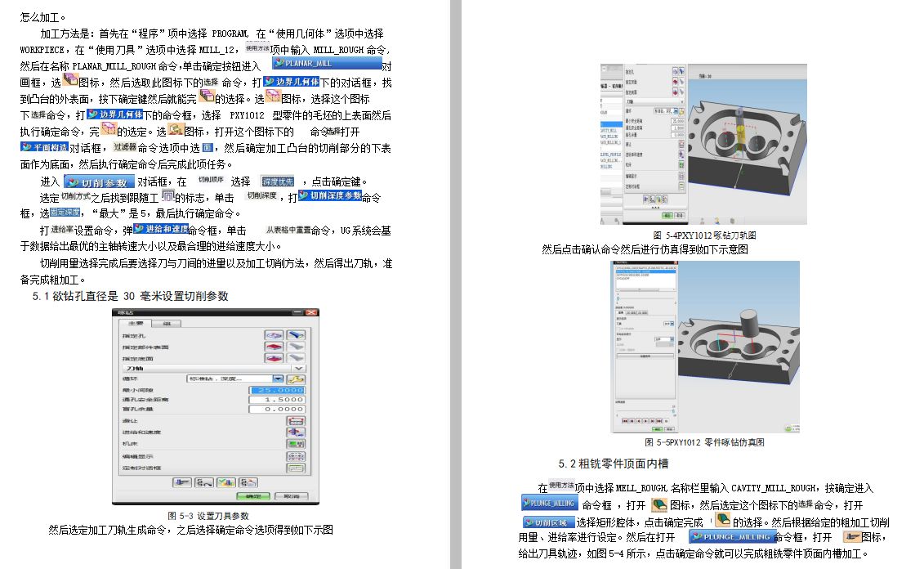Select the 2D动态 tab in figure 5-5 dialog
The width and height of the screenshot is (924, 569).
[x=642, y=312]
